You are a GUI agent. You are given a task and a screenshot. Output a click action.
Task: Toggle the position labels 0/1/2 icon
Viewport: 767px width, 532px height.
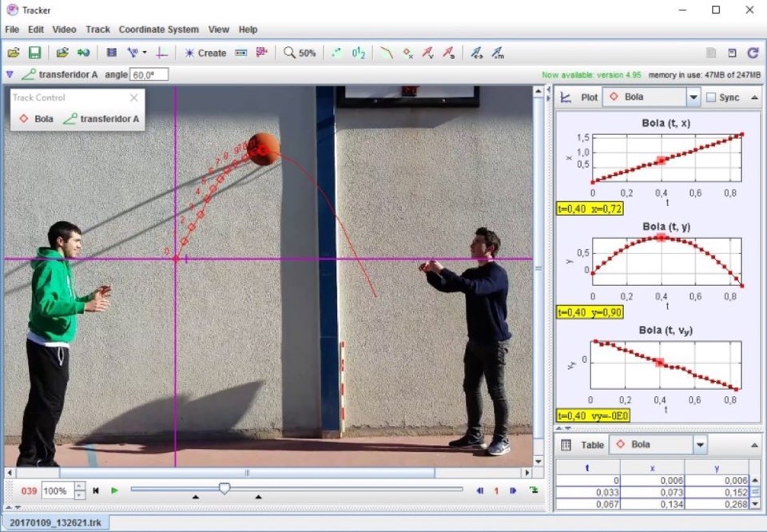[359, 53]
